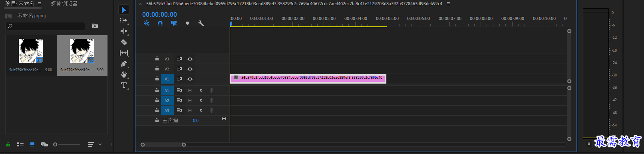The image size is (644, 154).
Task: Open find bin search icon
Action: 95,26
